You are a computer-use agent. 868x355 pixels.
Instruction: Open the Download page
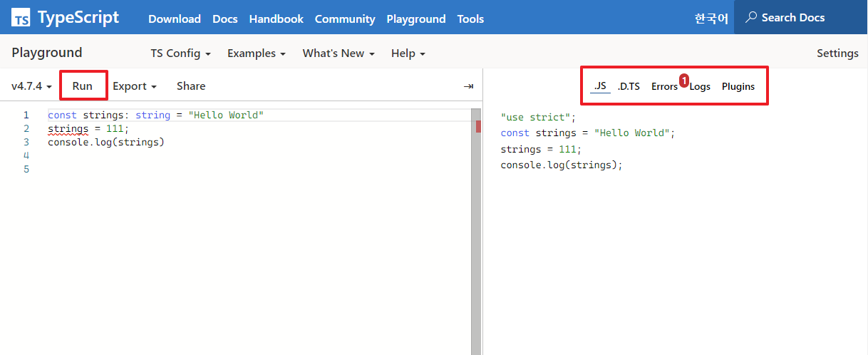pos(175,19)
